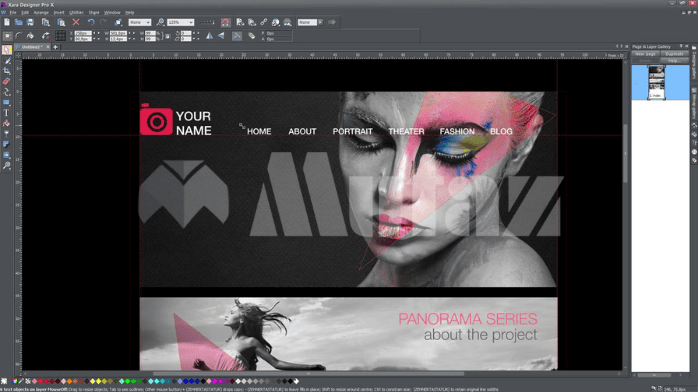Viewport: 698px width, 392px height.
Task: Select the Photo crop tool
Action: (7, 71)
